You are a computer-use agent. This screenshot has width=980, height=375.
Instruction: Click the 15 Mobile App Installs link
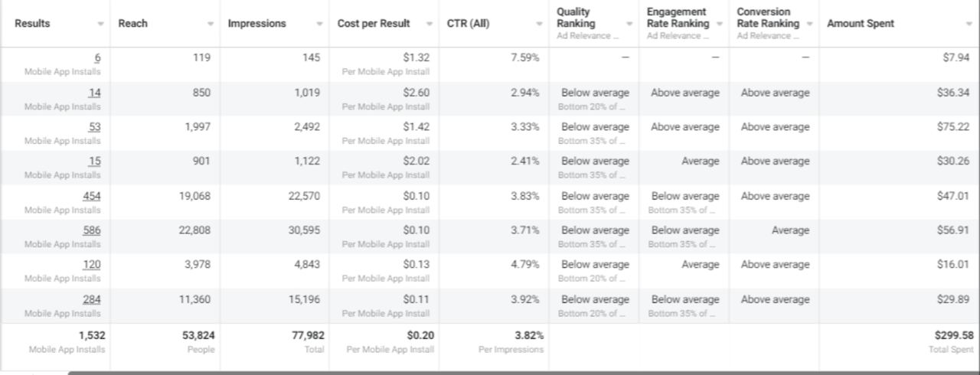pos(94,161)
